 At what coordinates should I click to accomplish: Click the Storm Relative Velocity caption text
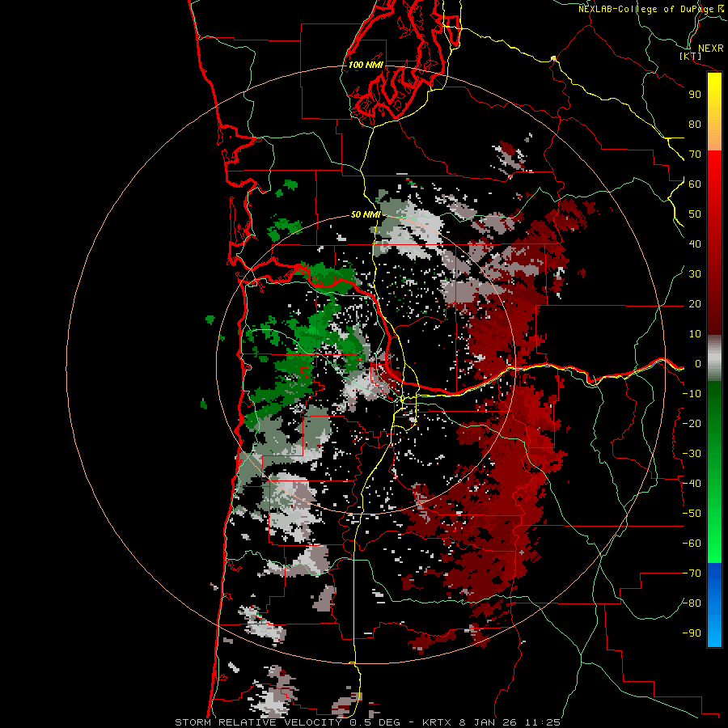tap(367, 722)
